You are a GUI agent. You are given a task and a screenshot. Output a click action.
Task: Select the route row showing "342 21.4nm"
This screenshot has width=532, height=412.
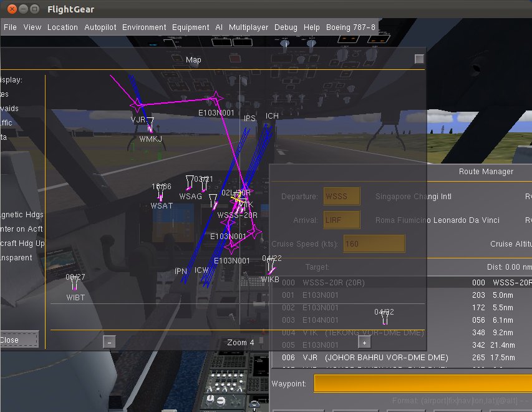403,345
